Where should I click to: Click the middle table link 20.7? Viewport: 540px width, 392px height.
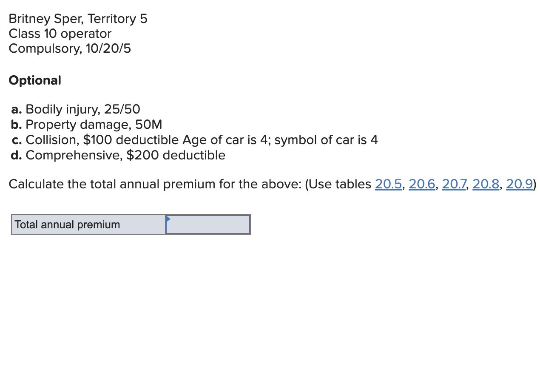click(454, 184)
